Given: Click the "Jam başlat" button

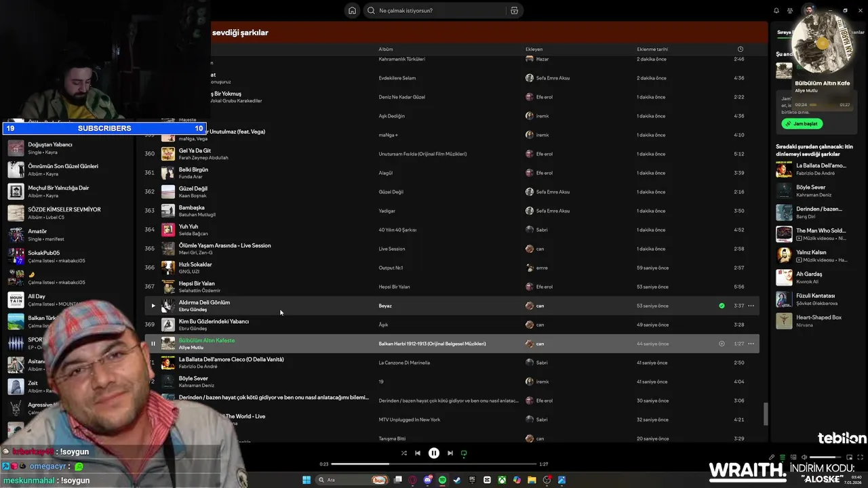Looking at the screenshot, I should tap(802, 123).
